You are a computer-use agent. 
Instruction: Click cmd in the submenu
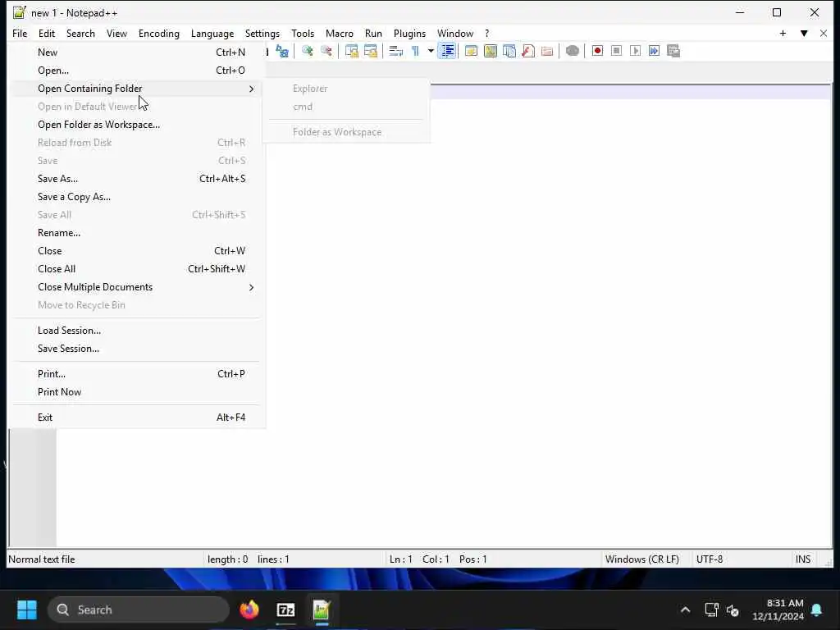(347, 107)
